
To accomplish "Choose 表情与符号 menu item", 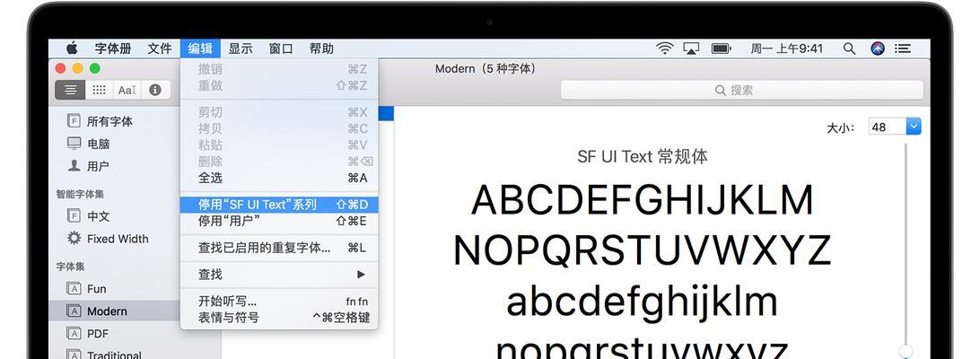I will coord(279,318).
